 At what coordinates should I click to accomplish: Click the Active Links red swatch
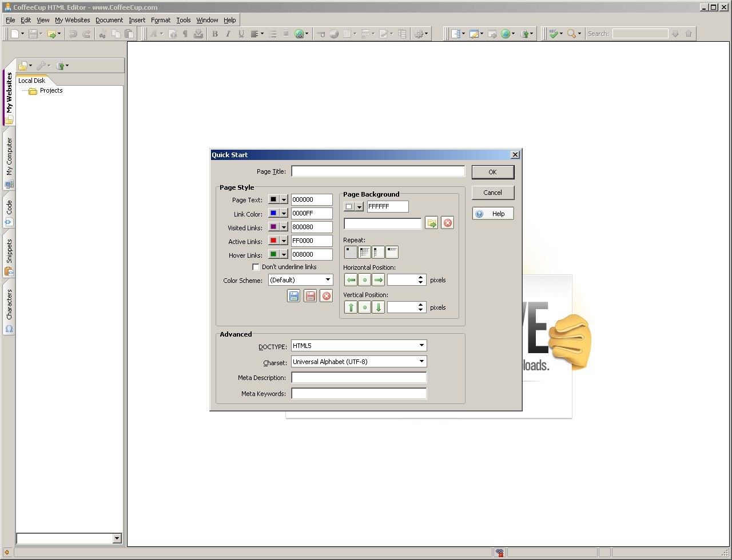pos(273,241)
